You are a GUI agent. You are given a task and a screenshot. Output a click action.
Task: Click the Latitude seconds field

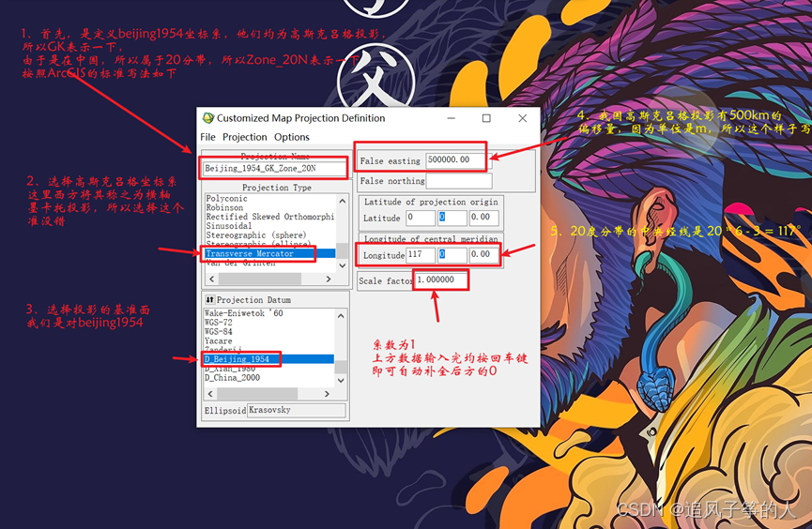(x=483, y=218)
